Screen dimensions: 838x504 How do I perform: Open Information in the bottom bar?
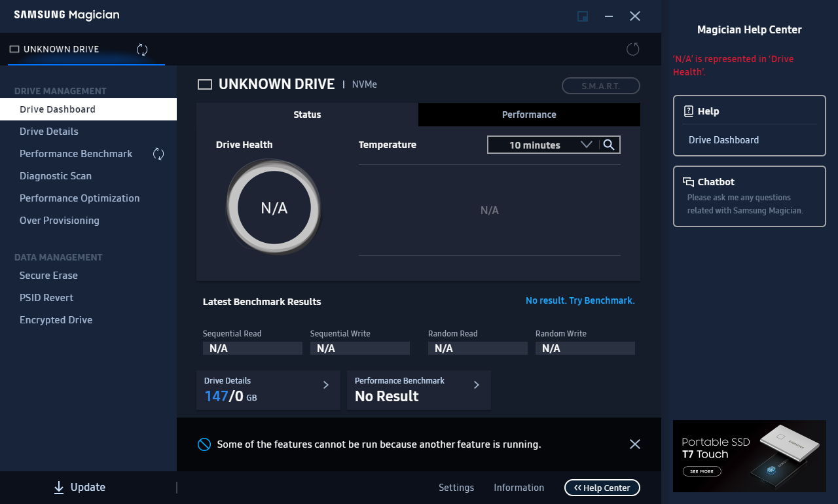(519, 488)
